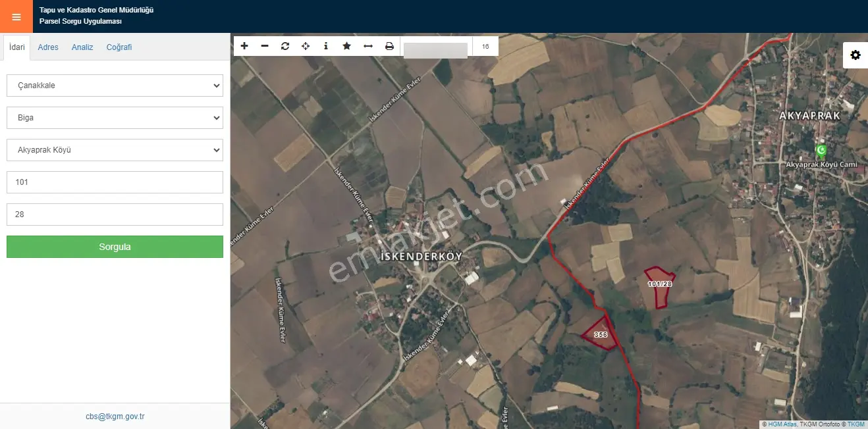Viewport: 868px width, 429px height.
Task: Open map settings gear icon
Action: pyautogui.click(x=855, y=55)
